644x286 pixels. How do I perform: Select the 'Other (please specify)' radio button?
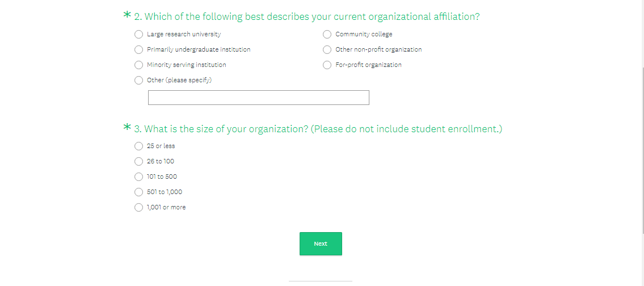139,81
